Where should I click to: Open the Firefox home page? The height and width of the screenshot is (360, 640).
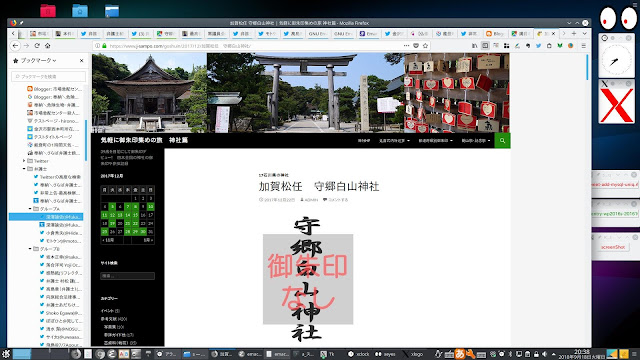pyautogui.click(x=48, y=46)
